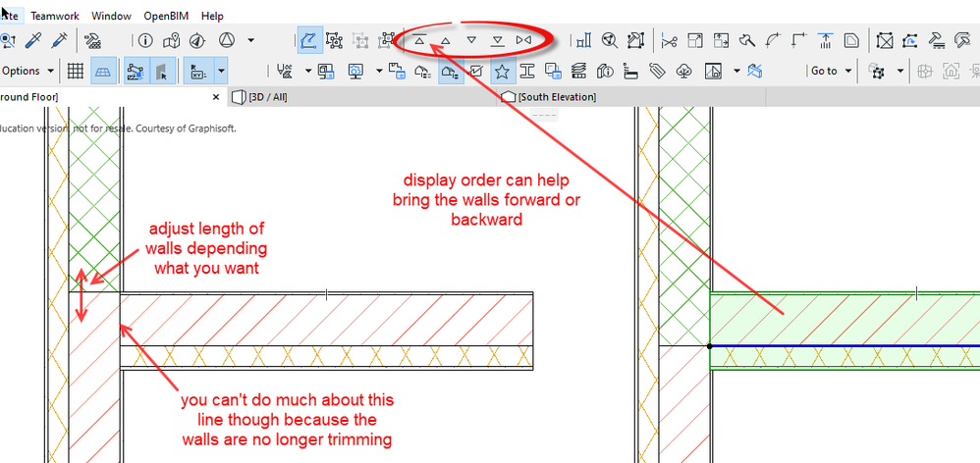Click the Stretch elements icon

point(721,41)
